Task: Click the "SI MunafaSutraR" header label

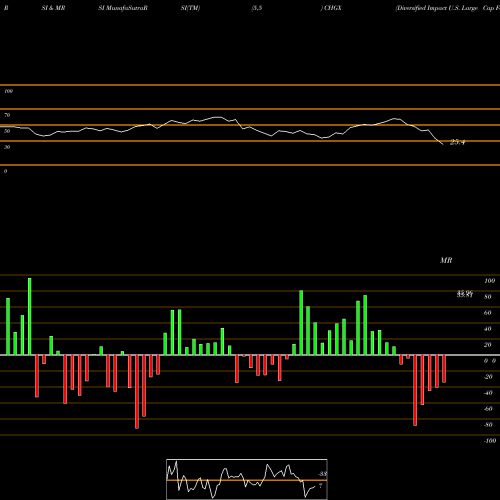Action: 123,8
